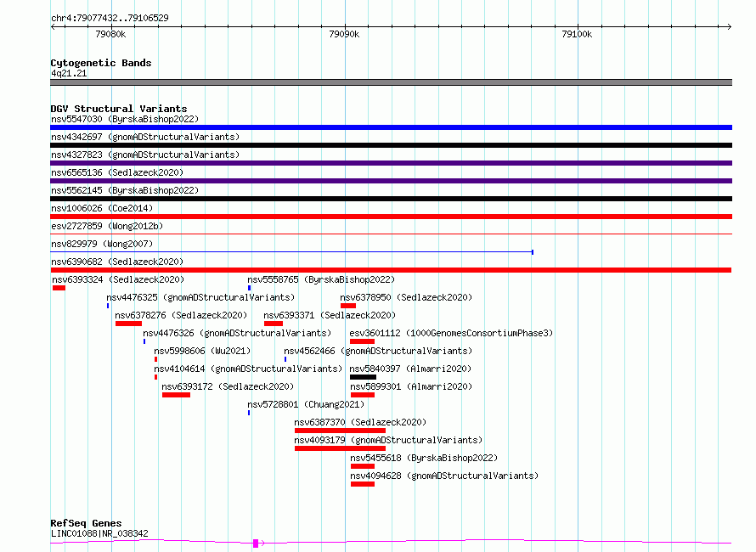This screenshot has height=552, width=756.
Task: Click the purple bar under nsv4327823
Action: pos(391,163)
